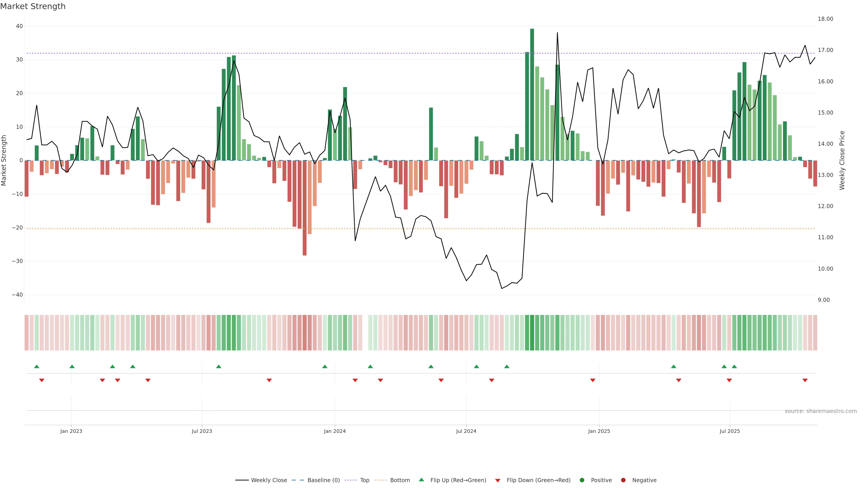This screenshot has height=488, width=868.
Task: Click Negative red circle legend icon
Action: pyautogui.click(x=623, y=480)
